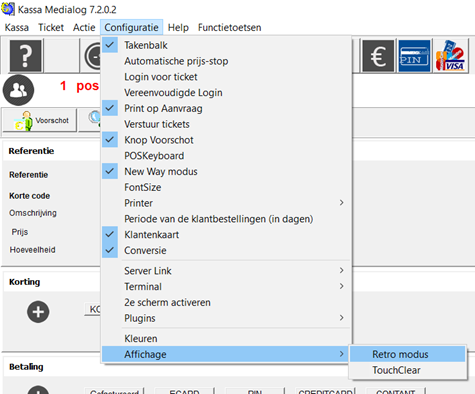
Task: Expand the Terminal submenu
Action: point(226,286)
